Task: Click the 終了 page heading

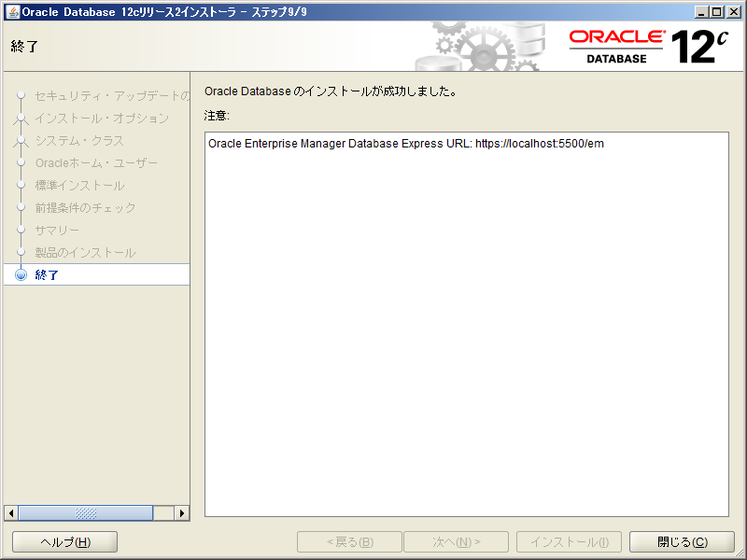Action: 24,46
